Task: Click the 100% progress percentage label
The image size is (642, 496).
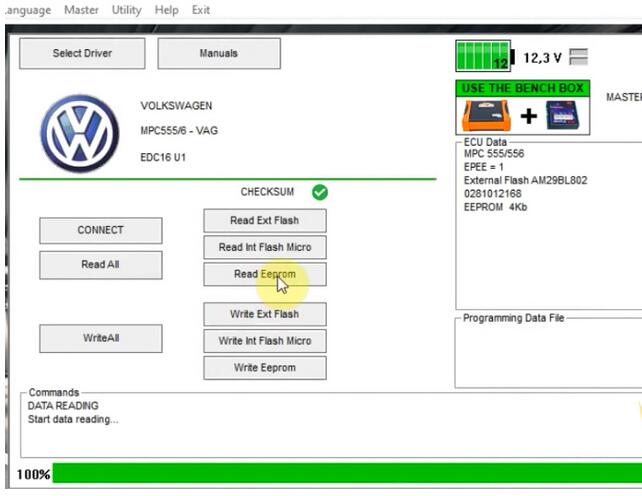Action: tap(33, 474)
